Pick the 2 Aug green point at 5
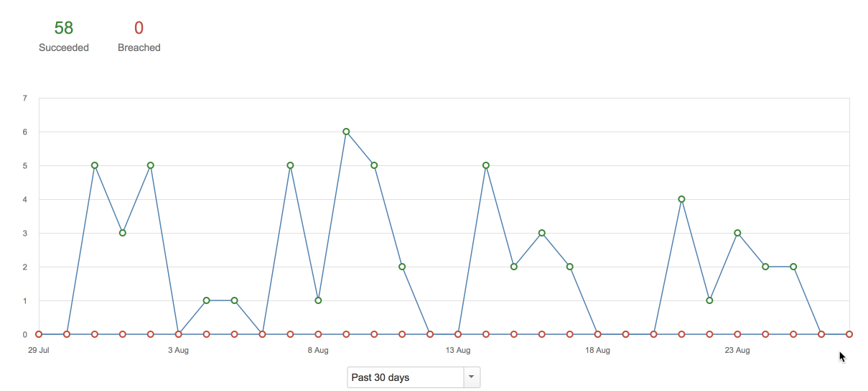 (151, 165)
